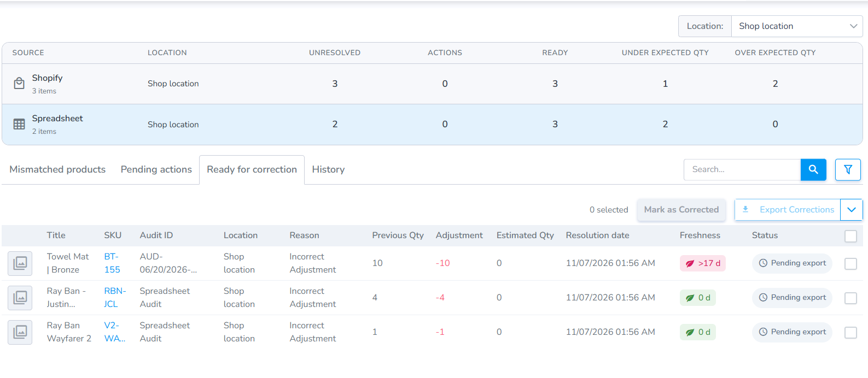Open SKU link BT-155

112,263
